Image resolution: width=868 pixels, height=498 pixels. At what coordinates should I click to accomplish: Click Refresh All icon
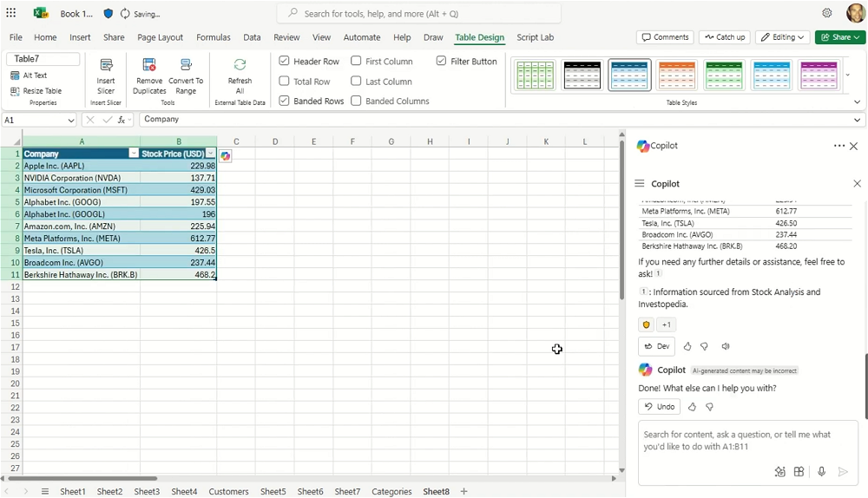point(240,65)
